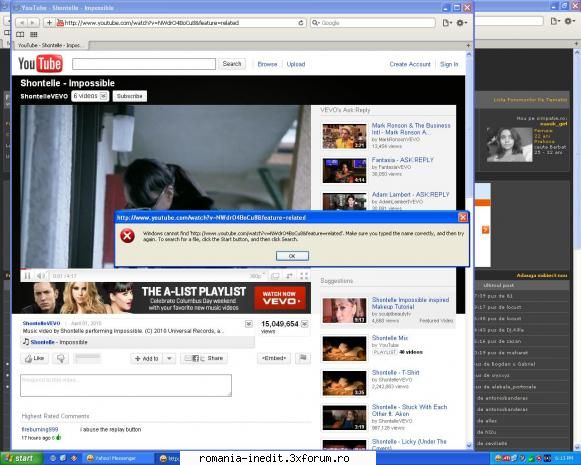Click Create Account link
Viewport: 581px width, 465px height.
[410, 64]
